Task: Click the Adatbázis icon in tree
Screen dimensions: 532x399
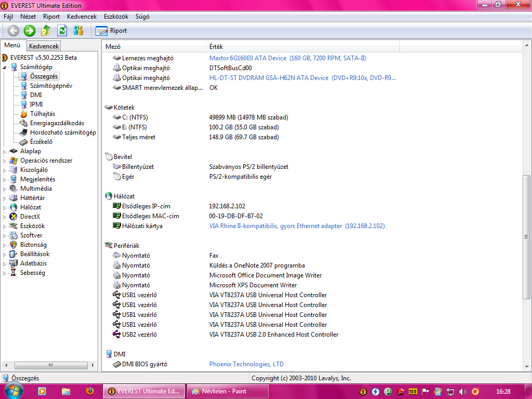Action: pos(14,263)
